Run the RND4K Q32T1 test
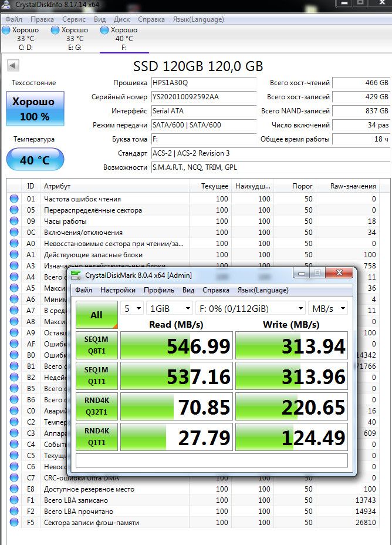The image size is (392, 545). (96, 406)
